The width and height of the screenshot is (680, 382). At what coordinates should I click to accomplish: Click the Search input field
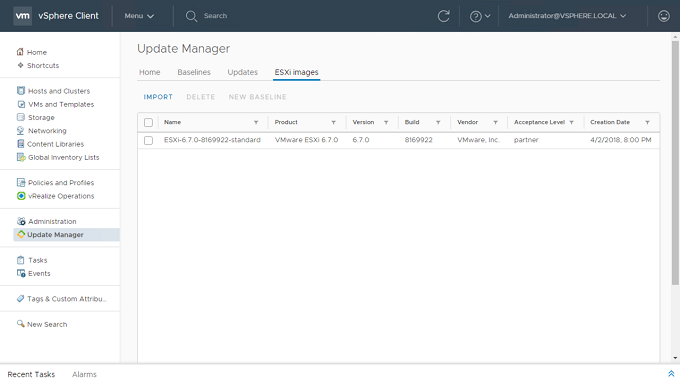click(216, 16)
